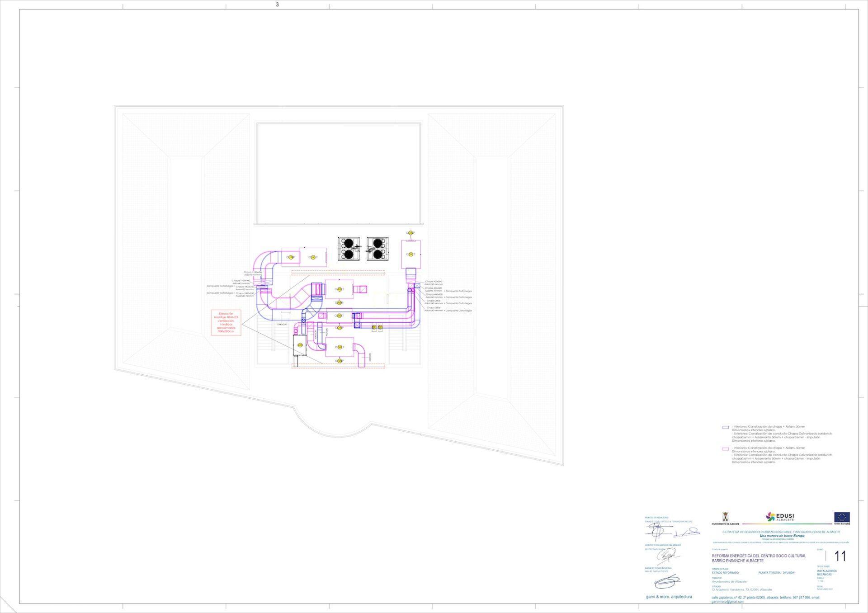Click grid marker 3 on top border
Screen dimensions: 868x613
277,5
